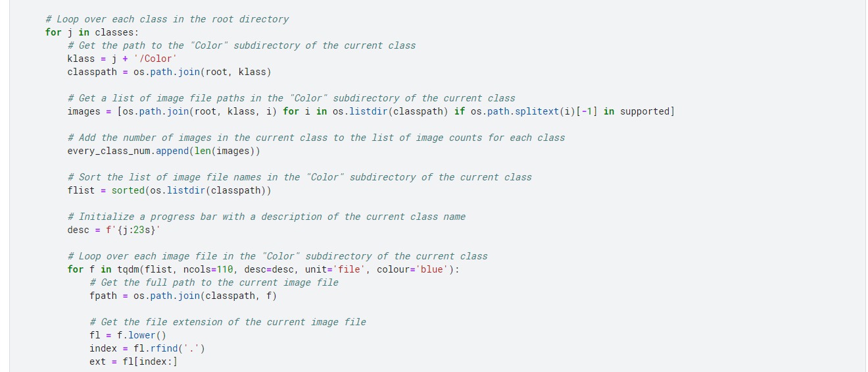Click the index = fl.rfind('.') line
Image resolution: width=868 pixels, height=372 pixels.
[147, 348]
